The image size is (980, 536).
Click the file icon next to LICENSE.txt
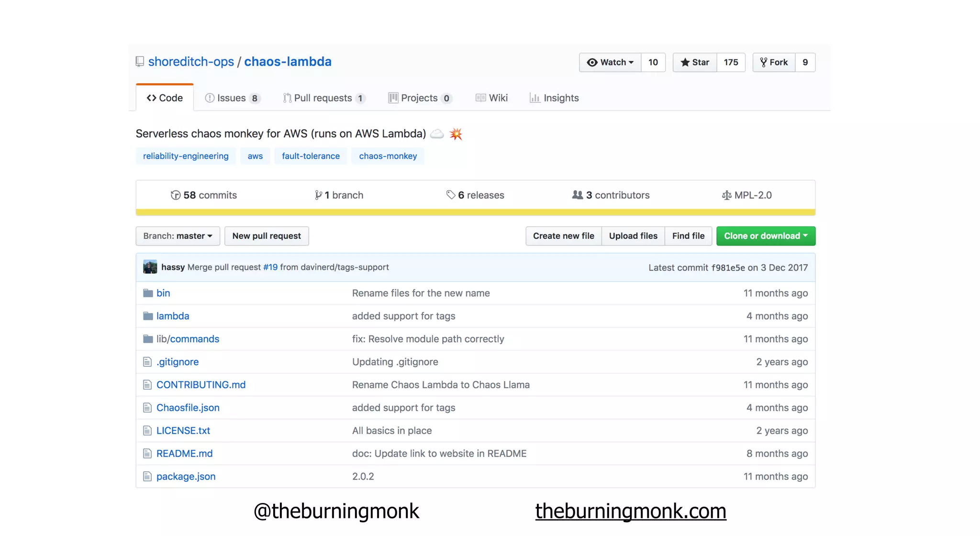click(147, 431)
